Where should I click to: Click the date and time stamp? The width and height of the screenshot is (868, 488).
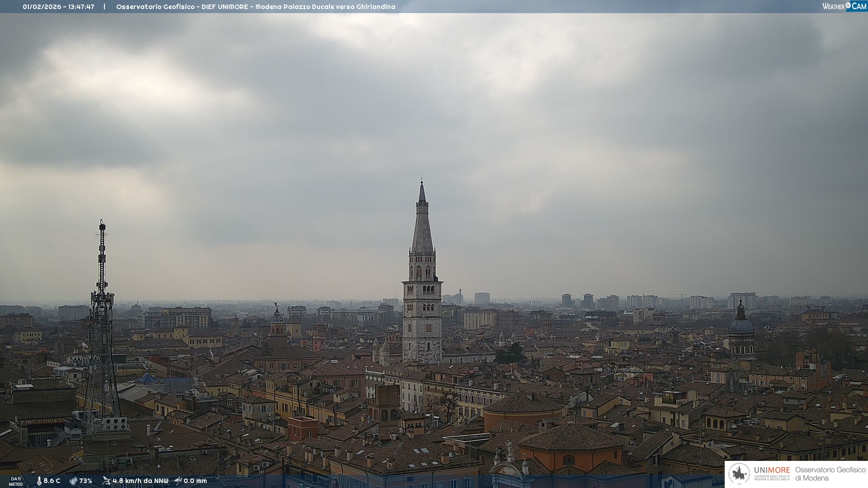coord(58,7)
